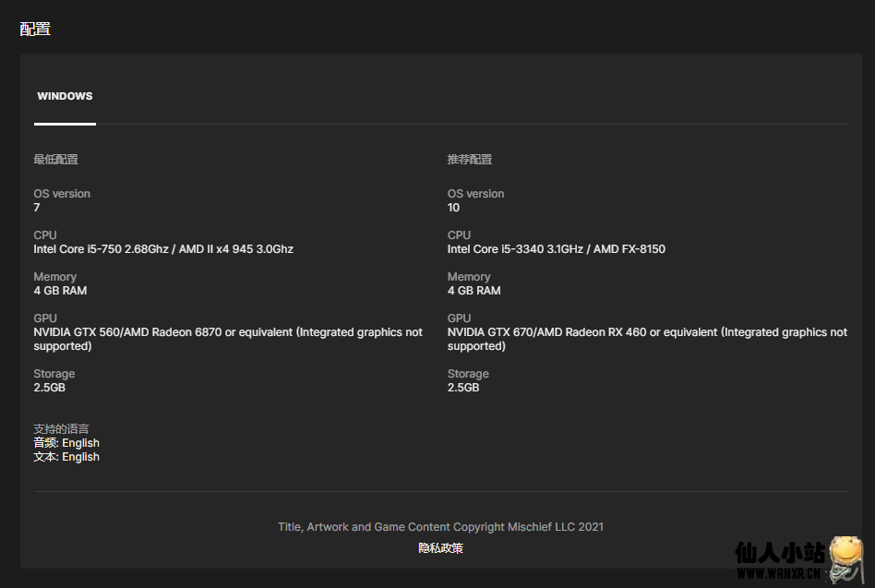Click the Mischief LLC 2021 copyright notice

(440, 527)
